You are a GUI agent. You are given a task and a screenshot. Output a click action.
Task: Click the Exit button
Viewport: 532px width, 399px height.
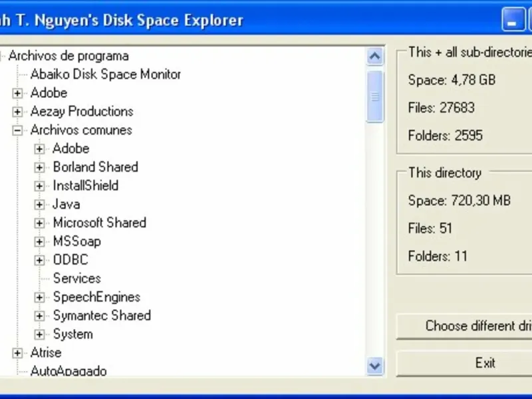485,363
